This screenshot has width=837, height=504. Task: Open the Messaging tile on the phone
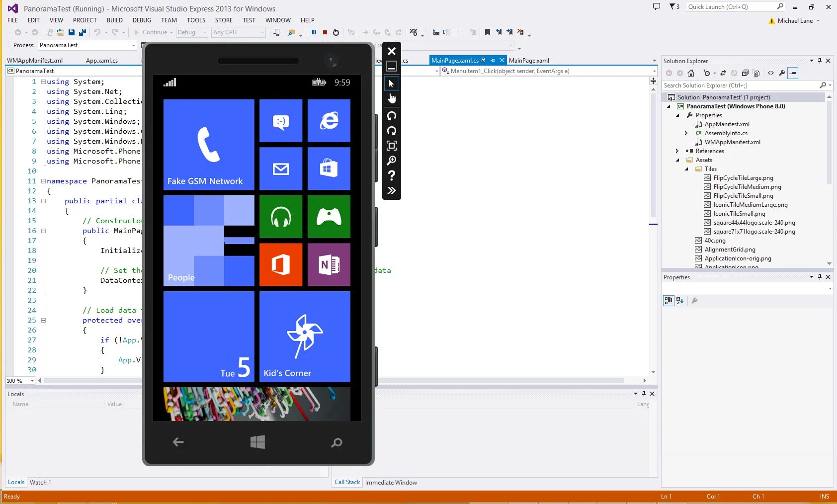(281, 121)
